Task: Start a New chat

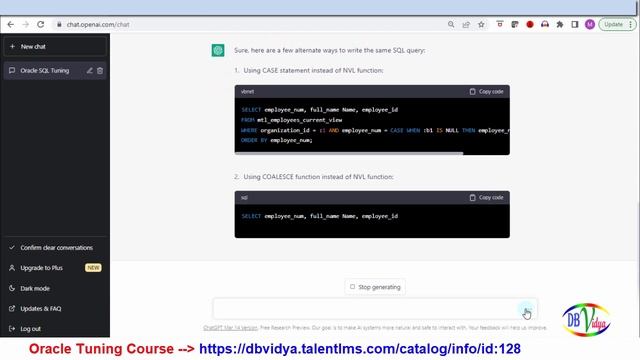Action: coord(55,47)
